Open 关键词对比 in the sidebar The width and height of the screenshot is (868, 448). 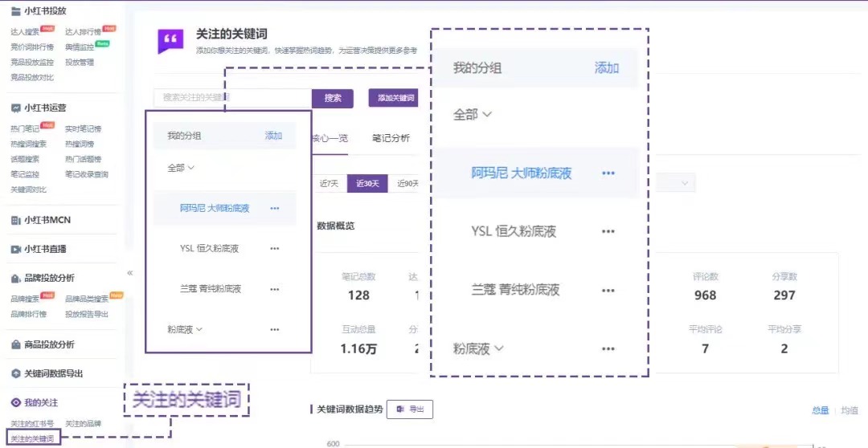28,189
